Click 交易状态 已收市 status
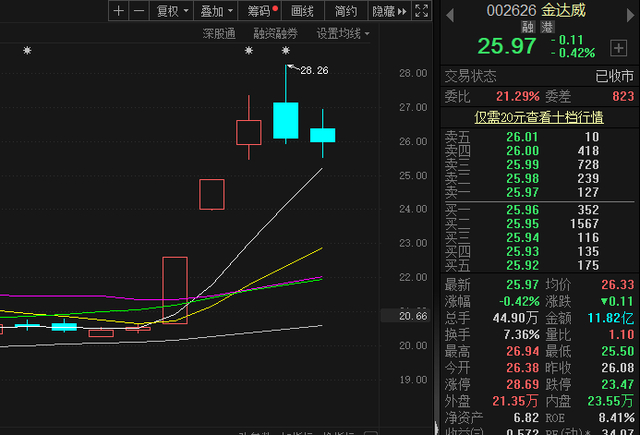Viewport: 640px width, 435px height. coord(539,76)
